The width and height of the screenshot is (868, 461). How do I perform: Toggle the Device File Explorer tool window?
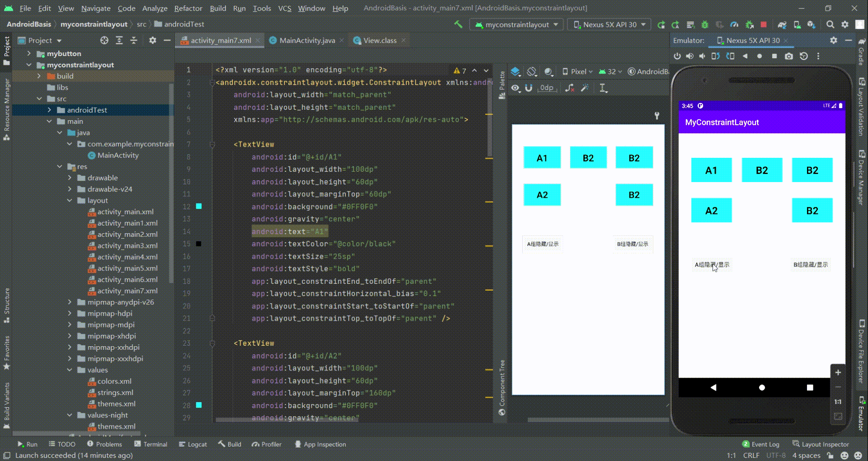tap(861, 352)
